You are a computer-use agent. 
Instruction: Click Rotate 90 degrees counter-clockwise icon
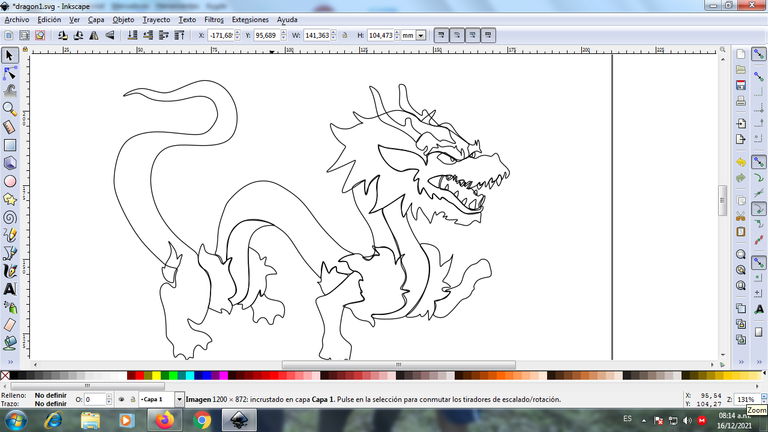tap(62, 35)
